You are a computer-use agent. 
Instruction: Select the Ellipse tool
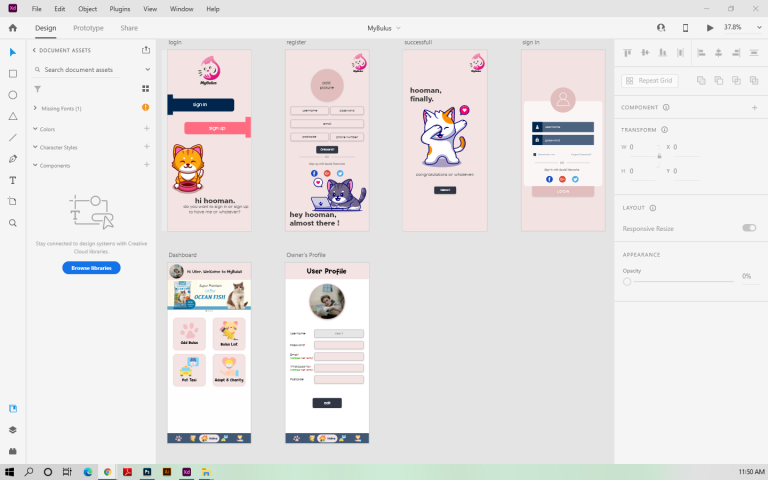(13, 95)
